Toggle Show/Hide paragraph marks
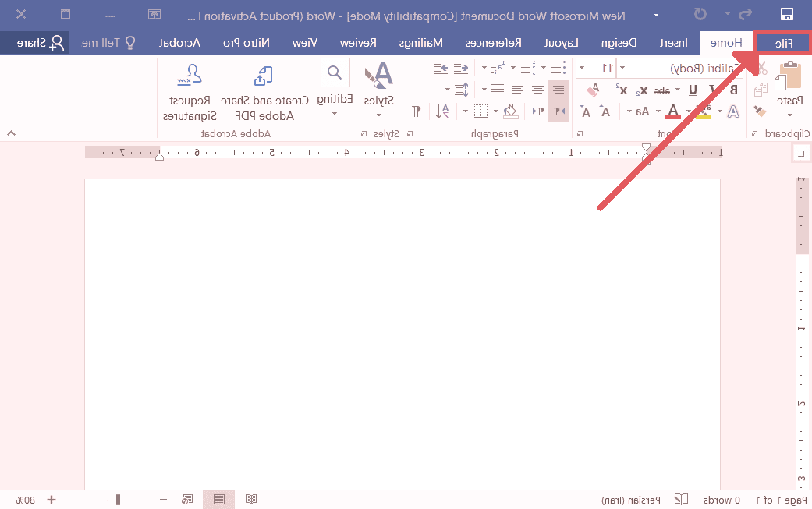Image resolution: width=812 pixels, height=509 pixels. point(417,111)
